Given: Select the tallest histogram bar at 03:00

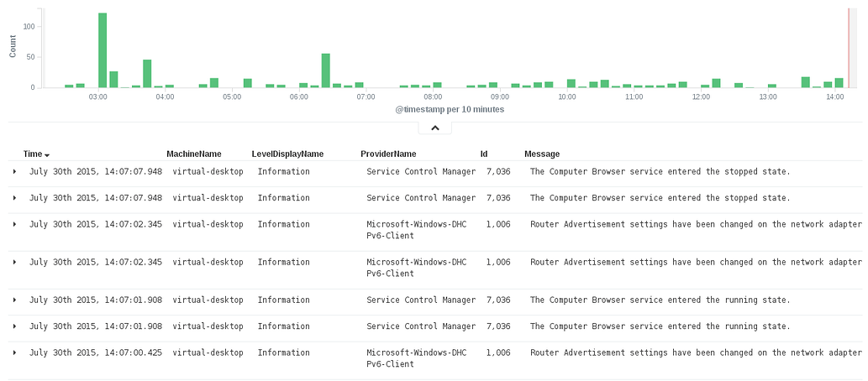Looking at the screenshot, I should 103,50.
